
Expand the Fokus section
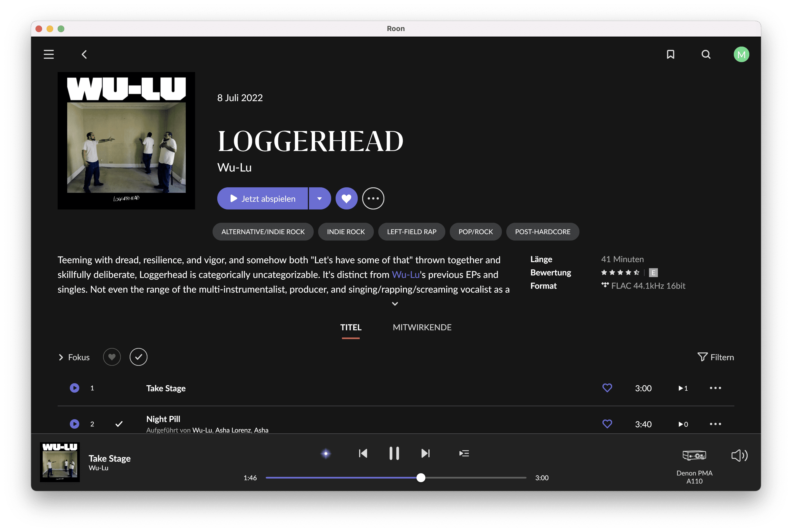[74, 357]
